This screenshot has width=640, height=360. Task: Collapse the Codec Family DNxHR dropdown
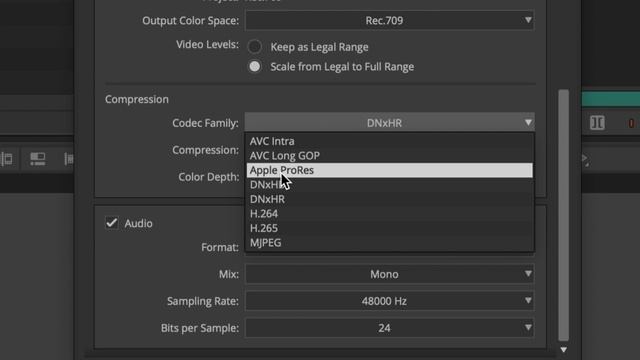(389, 122)
